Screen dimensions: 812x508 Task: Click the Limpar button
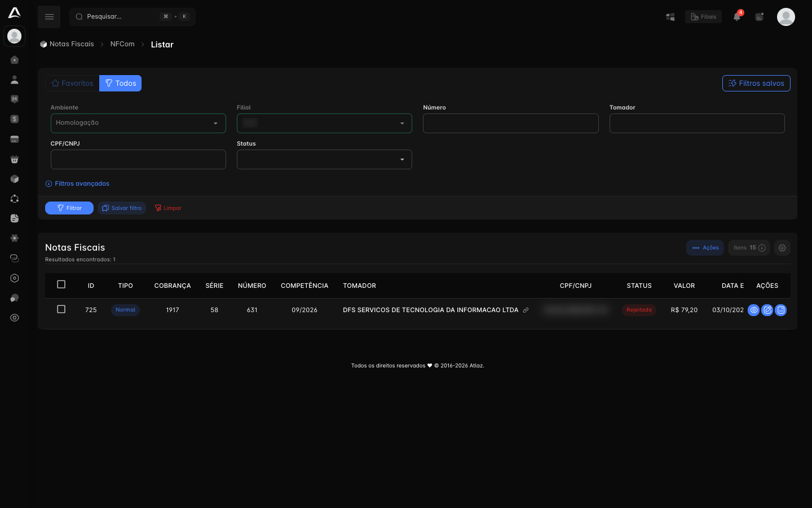[x=168, y=208]
